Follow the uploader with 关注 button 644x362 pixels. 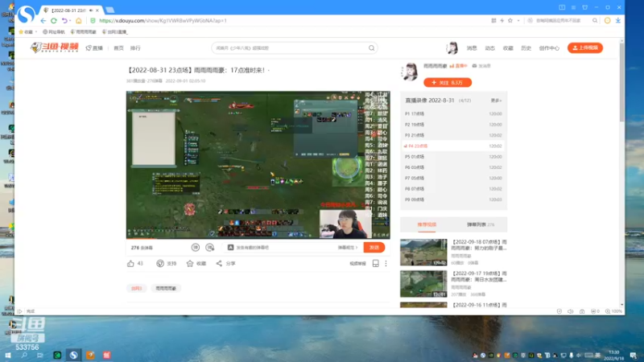point(448,83)
